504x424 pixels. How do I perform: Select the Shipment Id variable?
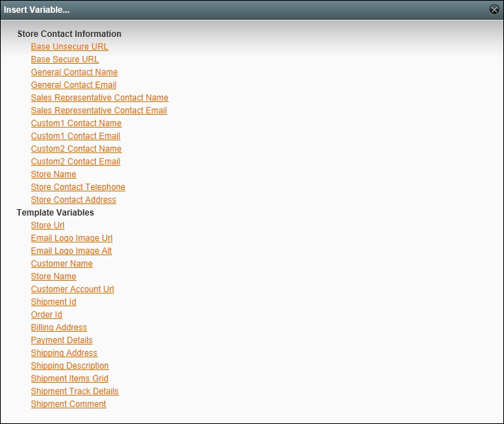pyautogui.click(x=54, y=302)
